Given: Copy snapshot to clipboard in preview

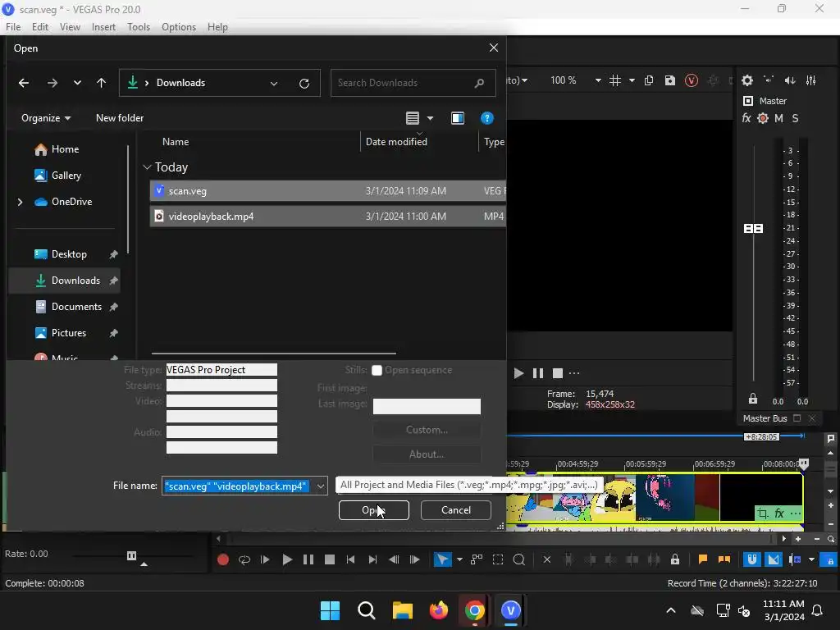Looking at the screenshot, I should pyautogui.click(x=649, y=80).
